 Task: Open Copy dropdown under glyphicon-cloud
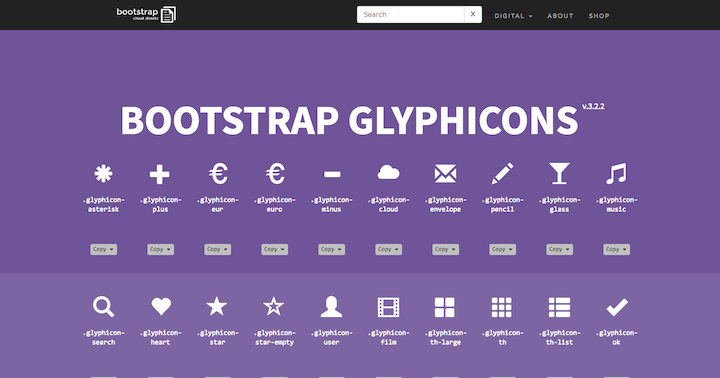coord(388,249)
